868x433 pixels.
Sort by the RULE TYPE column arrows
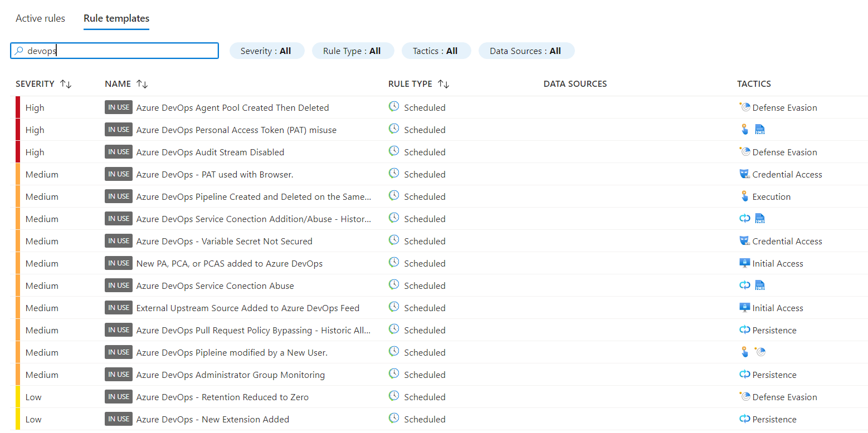[x=443, y=84]
